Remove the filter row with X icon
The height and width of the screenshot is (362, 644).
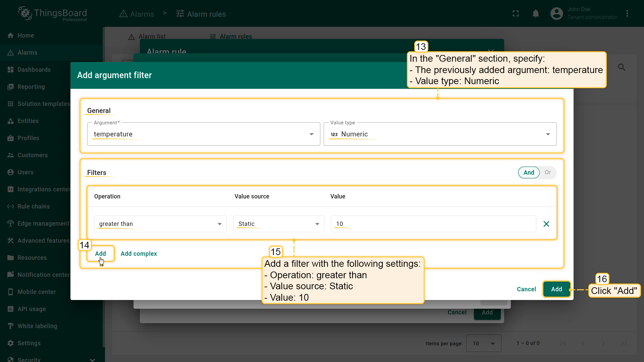click(546, 224)
